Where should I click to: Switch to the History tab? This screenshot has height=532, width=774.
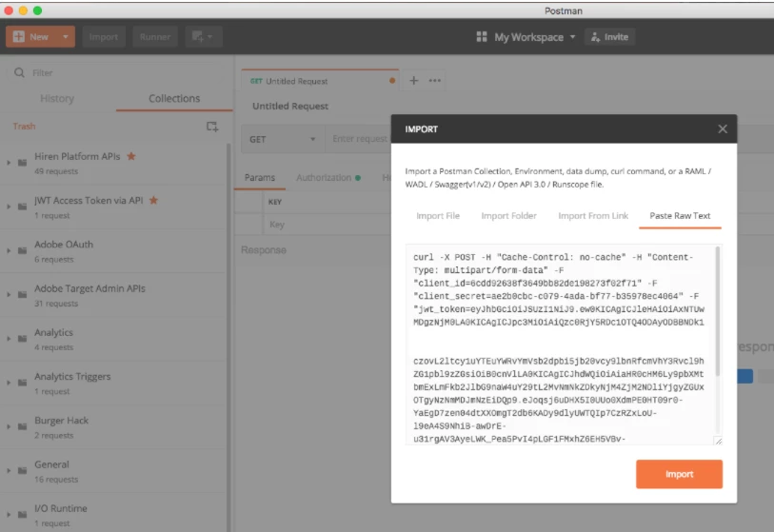[57, 98]
